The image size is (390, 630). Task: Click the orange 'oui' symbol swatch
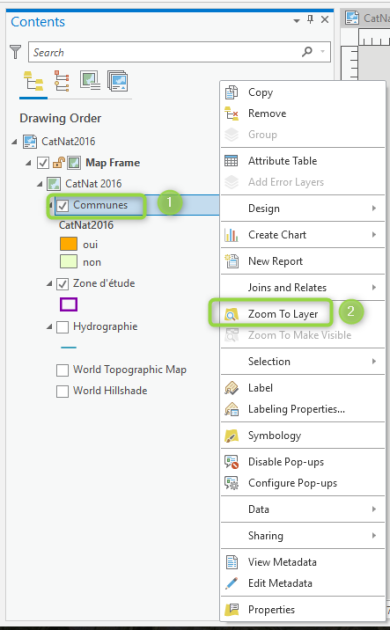click(x=69, y=244)
